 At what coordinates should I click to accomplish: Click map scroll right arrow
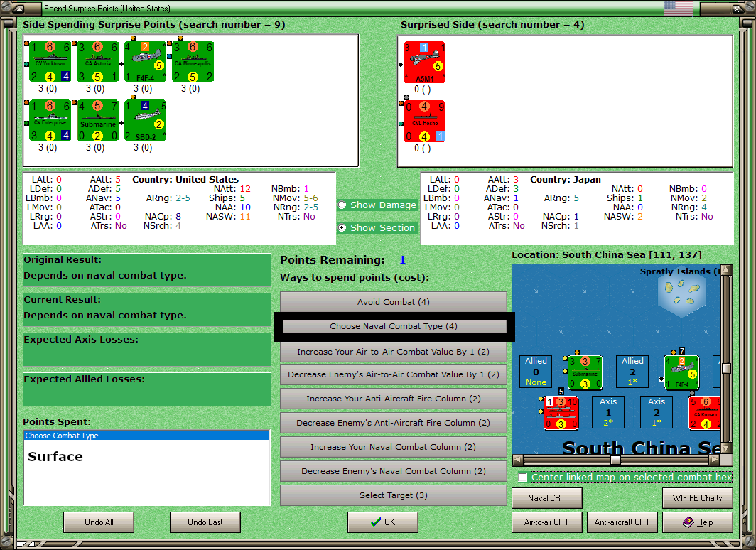tap(715, 460)
